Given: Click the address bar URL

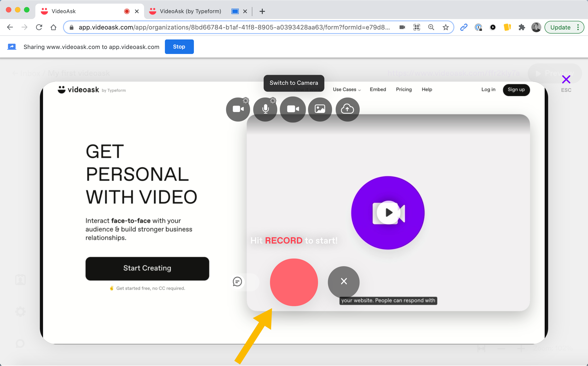Looking at the screenshot, I should click(234, 27).
